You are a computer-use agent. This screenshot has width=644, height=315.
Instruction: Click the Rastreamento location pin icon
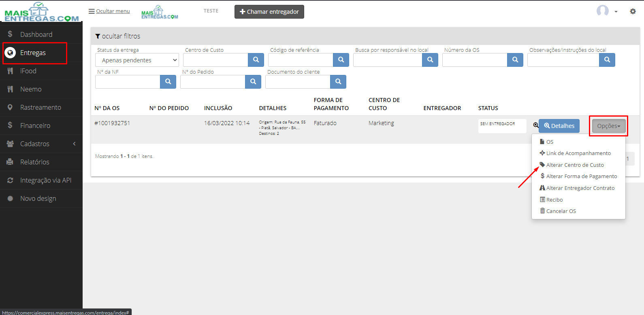click(10, 107)
